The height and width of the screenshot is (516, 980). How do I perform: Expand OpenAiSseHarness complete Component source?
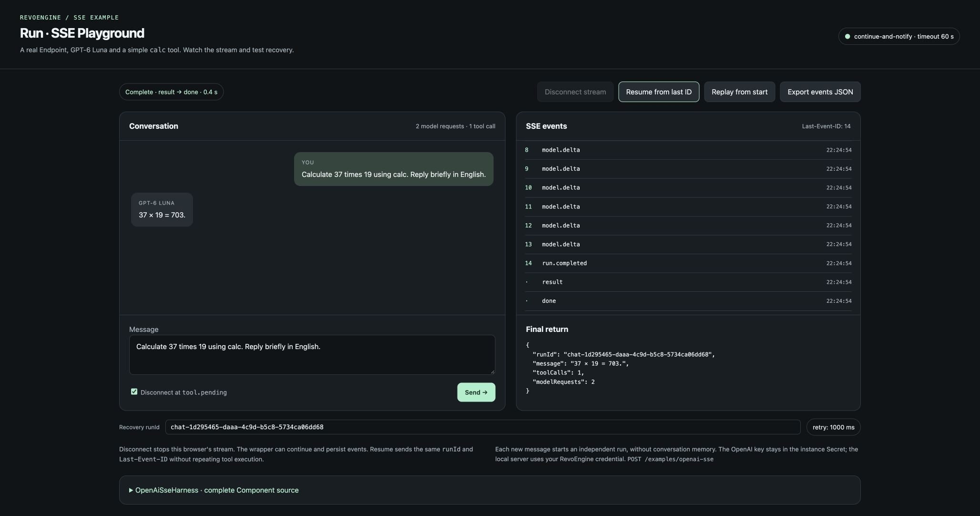pos(214,490)
